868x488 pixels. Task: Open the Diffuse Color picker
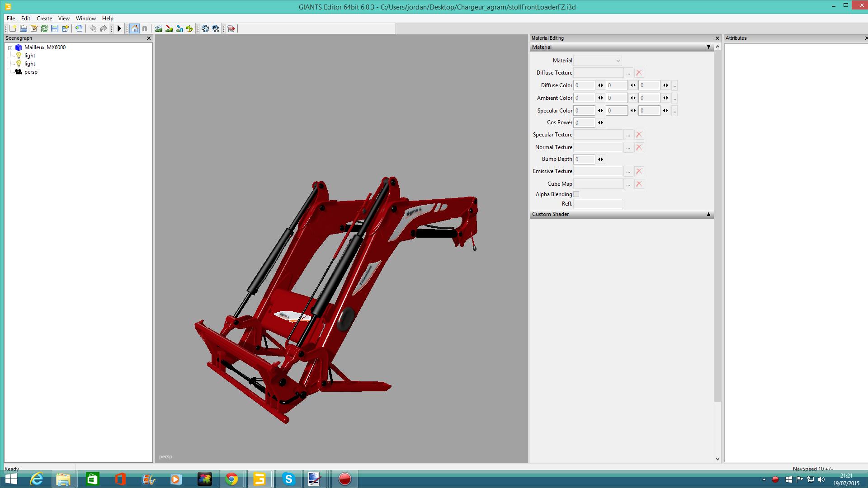coord(674,85)
